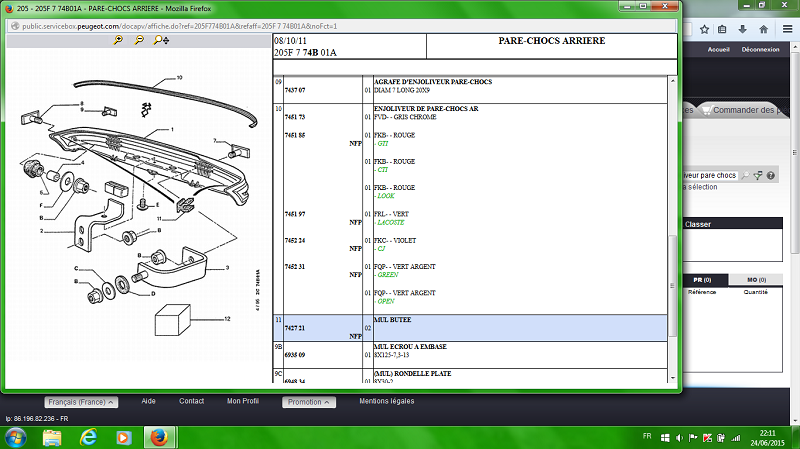Zoom out of the parts diagram

point(139,40)
